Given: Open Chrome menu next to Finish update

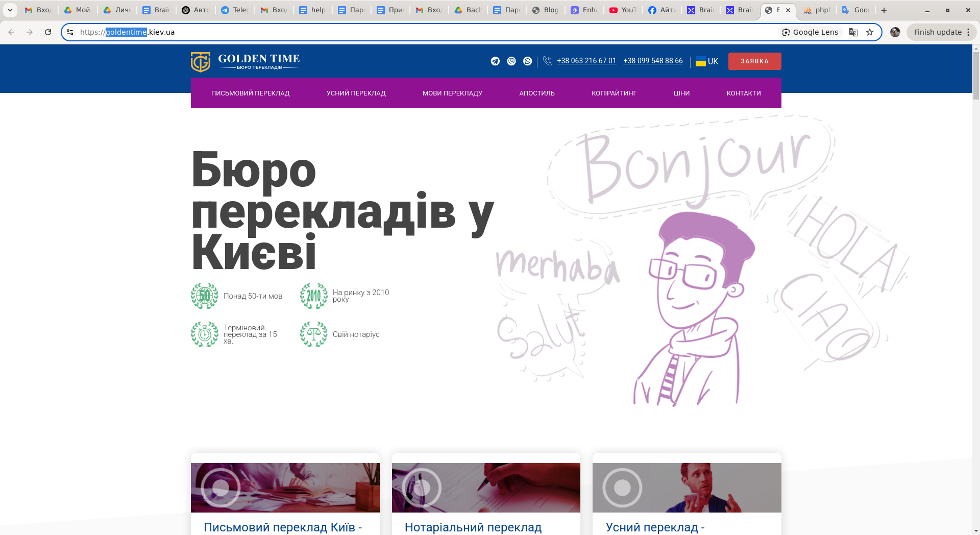Looking at the screenshot, I should click(x=968, y=32).
